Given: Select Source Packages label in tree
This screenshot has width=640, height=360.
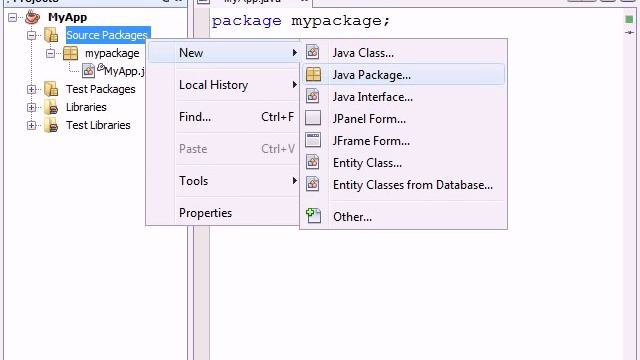Looking at the screenshot, I should point(108,35).
